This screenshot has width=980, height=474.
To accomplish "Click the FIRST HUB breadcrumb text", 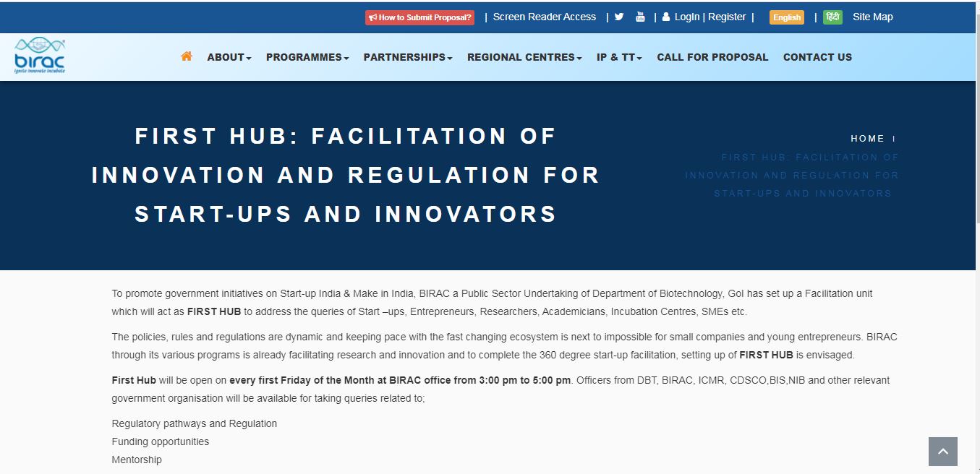I will coord(792,175).
